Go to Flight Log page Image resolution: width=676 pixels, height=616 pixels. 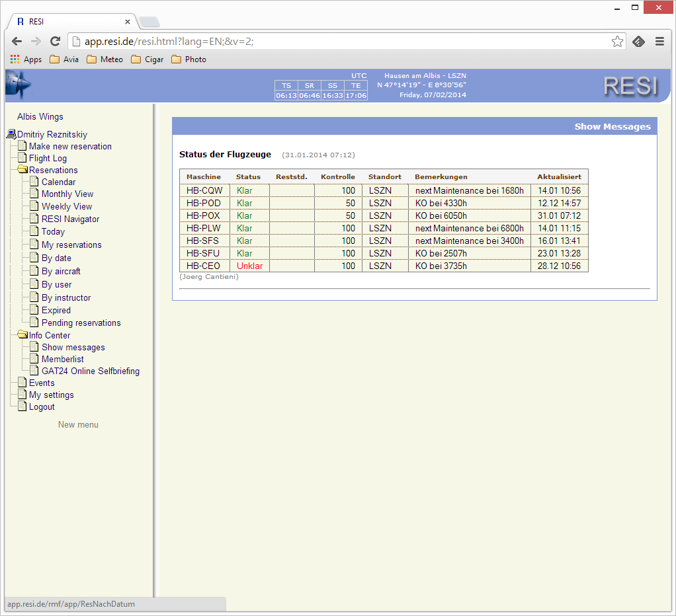coord(48,158)
